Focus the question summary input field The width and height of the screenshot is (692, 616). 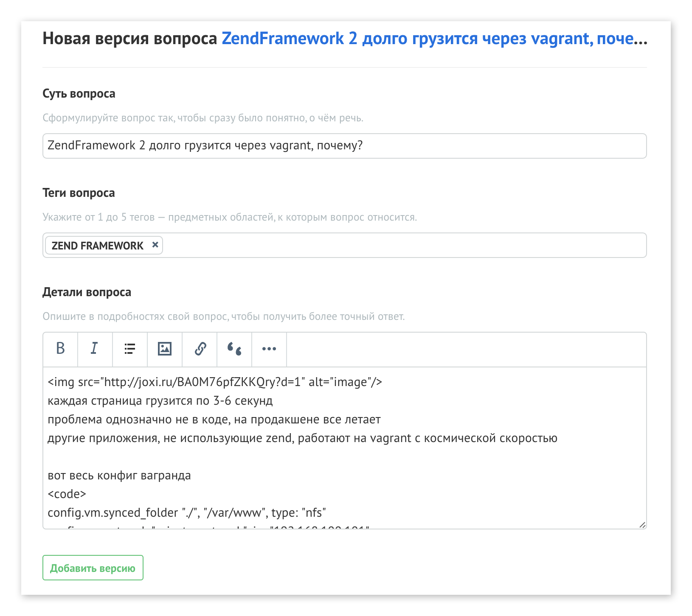point(344,146)
